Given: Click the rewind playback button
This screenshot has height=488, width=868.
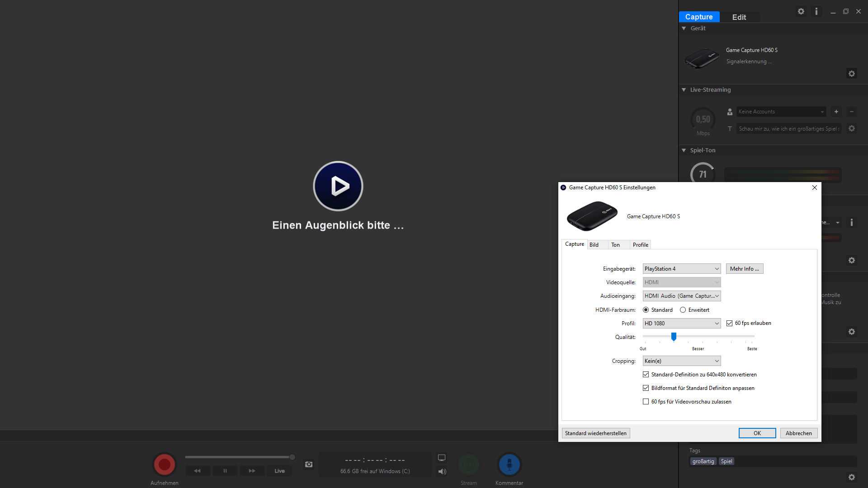Looking at the screenshot, I should pyautogui.click(x=198, y=471).
